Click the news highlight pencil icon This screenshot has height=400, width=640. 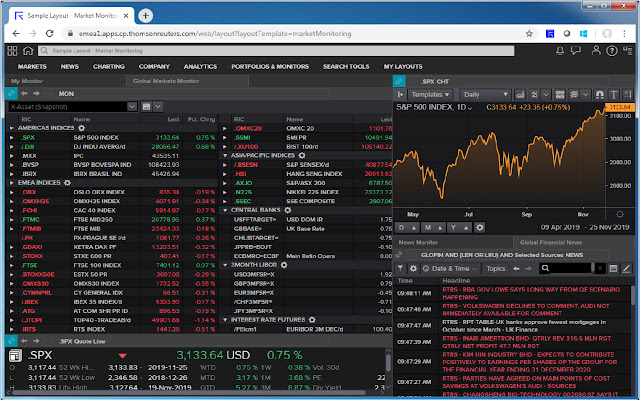627,269
